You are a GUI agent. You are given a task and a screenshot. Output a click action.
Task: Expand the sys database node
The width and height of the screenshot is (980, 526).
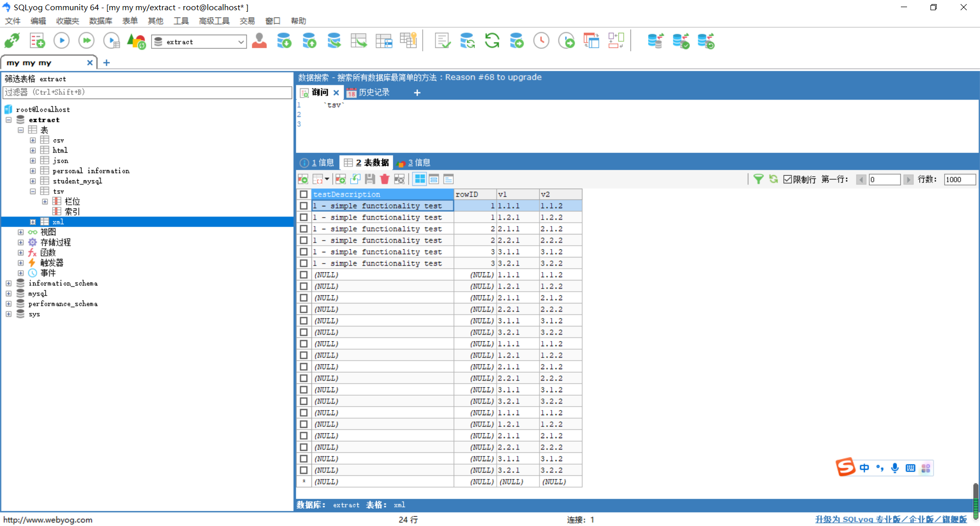tap(9, 314)
